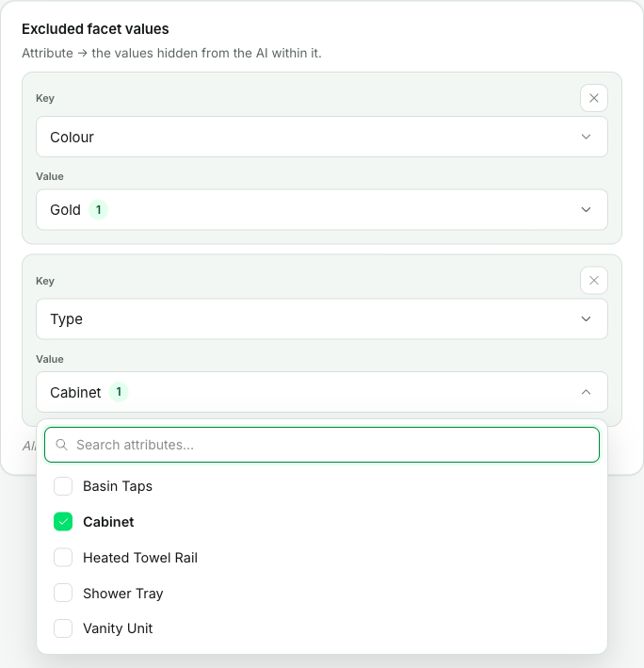
Task: Click the chevron in the Gold field
Action: 587,209
